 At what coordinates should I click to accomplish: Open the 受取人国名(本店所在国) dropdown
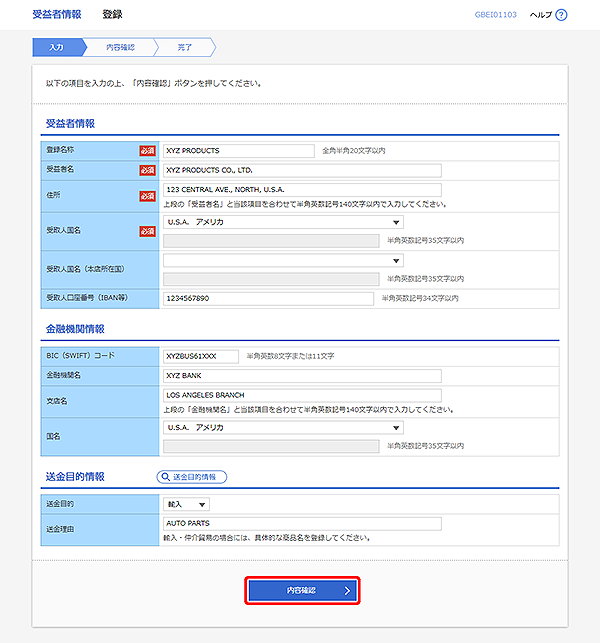[x=283, y=260]
